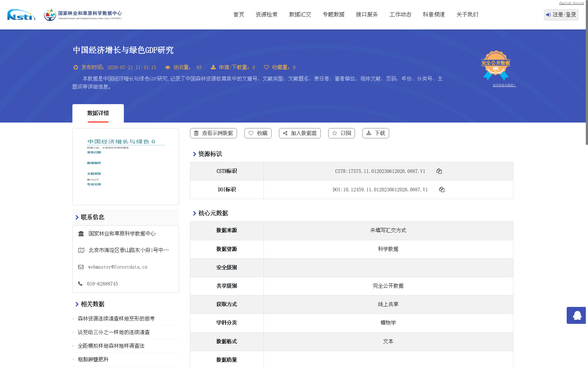Image resolution: width=588 pixels, height=368 pixels.
Task: Click the title 中国经济增长与绿色GDP研究
Action: click(x=123, y=50)
